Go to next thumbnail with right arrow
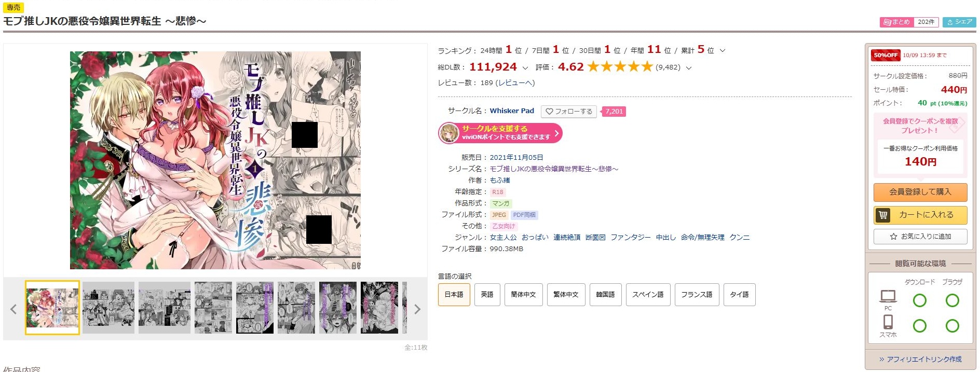This screenshot has width=980, height=372. [417, 309]
